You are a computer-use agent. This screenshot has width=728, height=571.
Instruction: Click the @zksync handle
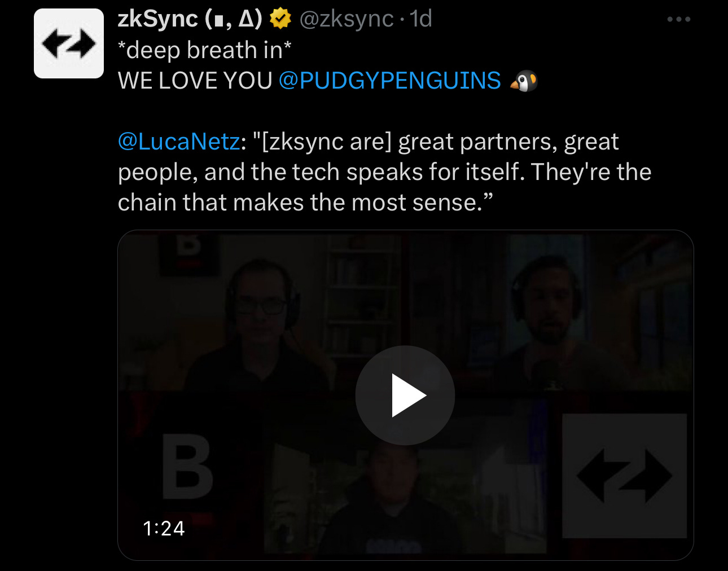(346, 19)
